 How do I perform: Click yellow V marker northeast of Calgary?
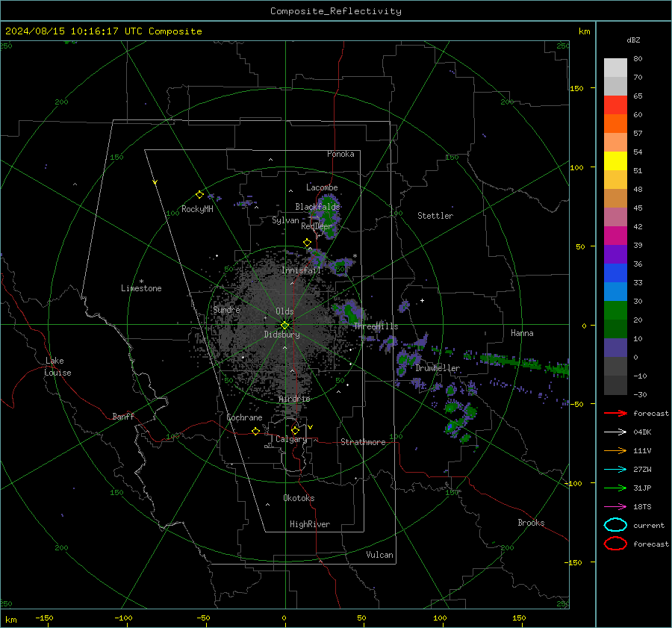[310, 427]
